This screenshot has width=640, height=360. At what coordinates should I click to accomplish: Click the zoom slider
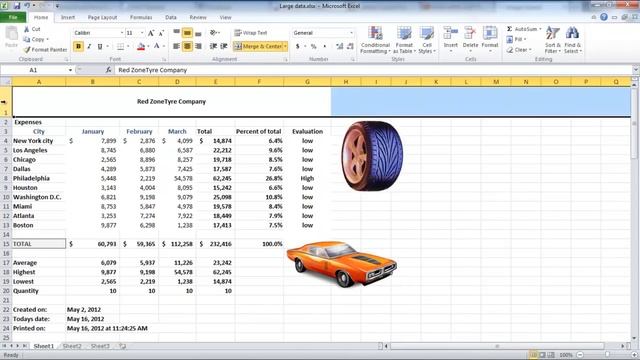click(607, 355)
